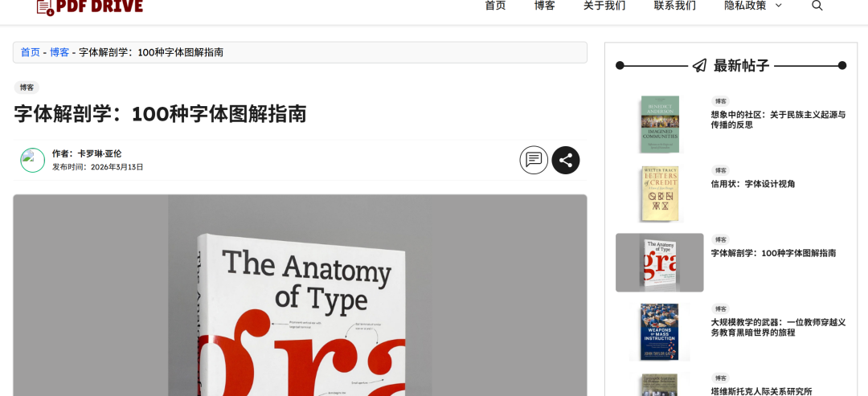Click the black share icon
Viewport: 868px width, 396px height.
565,161
